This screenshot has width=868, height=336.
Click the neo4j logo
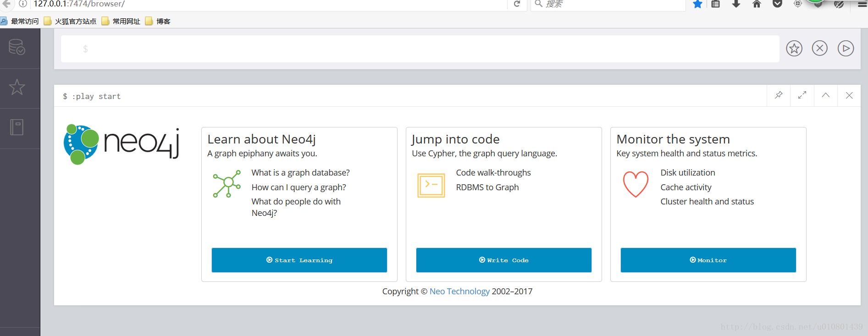click(x=122, y=144)
